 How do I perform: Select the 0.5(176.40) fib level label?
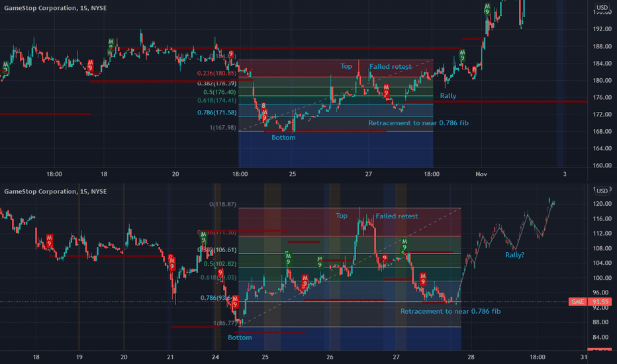click(220, 92)
